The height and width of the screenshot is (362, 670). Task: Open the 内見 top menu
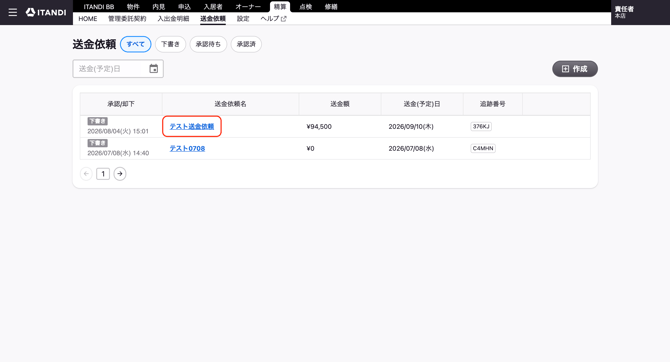(159, 7)
